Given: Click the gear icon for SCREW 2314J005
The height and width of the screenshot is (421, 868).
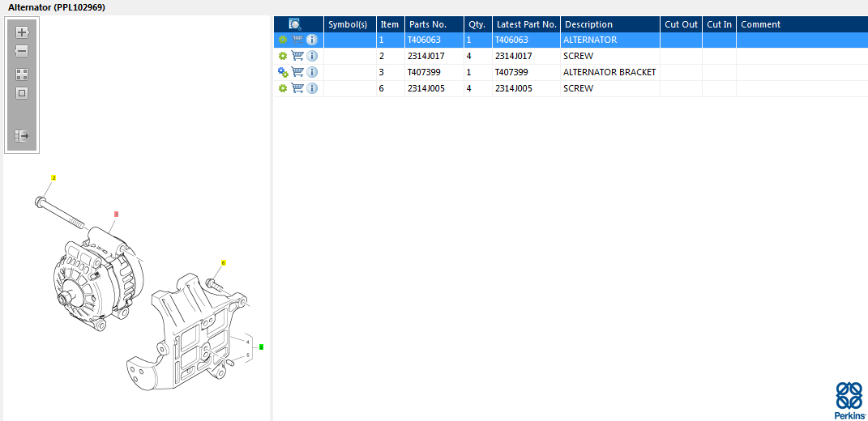Looking at the screenshot, I should [283, 88].
